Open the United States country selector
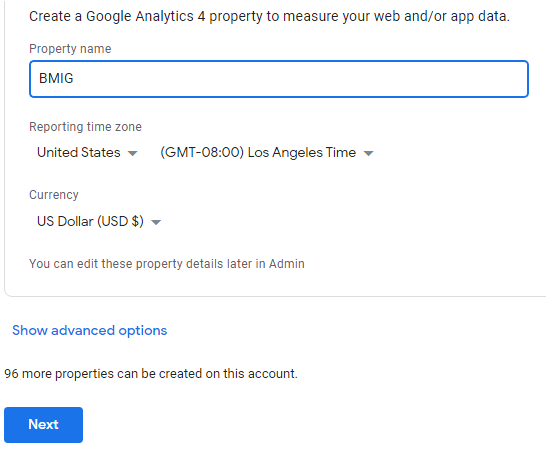The height and width of the screenshot is (455, 546). click(87, 152)
